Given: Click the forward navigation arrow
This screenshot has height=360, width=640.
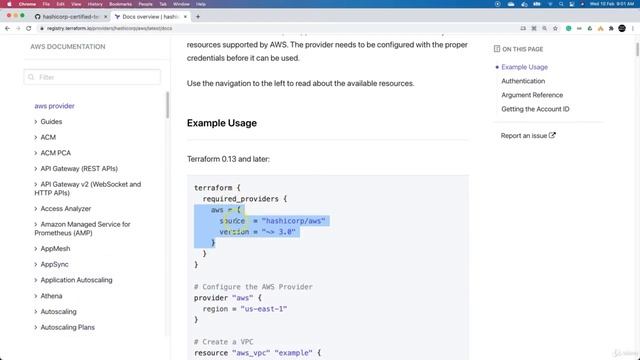Looking at the screenshot, I should [18, 29].
